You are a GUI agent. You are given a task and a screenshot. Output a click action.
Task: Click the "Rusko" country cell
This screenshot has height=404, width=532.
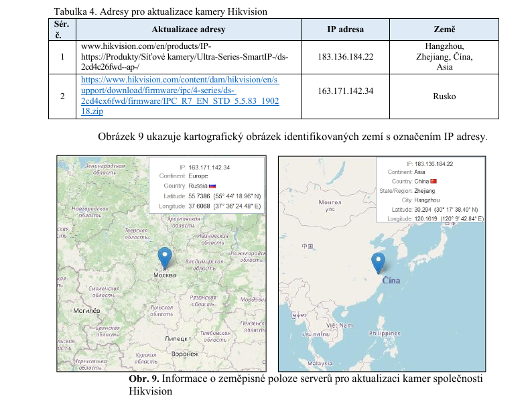click(444, 96)
